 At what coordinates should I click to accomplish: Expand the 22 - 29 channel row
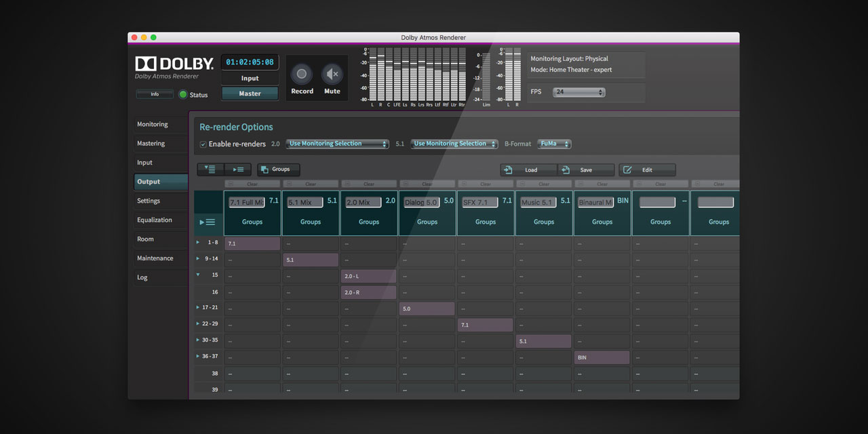pos(198,323)
